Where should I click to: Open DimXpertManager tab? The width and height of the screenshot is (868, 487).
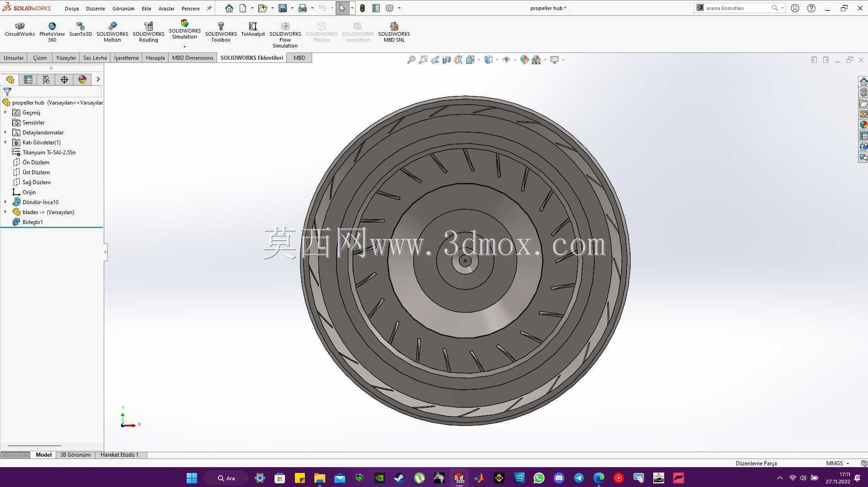coord(64,80)
